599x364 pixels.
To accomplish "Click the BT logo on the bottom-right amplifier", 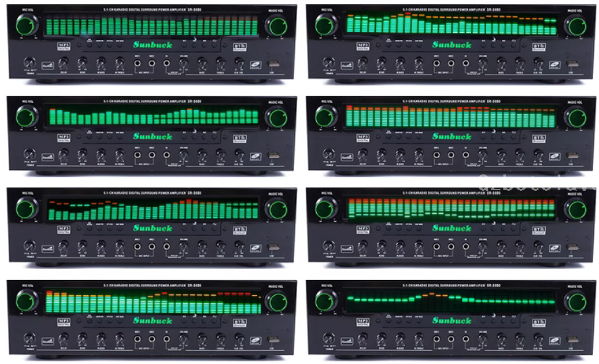I will (x=539, y=323).
